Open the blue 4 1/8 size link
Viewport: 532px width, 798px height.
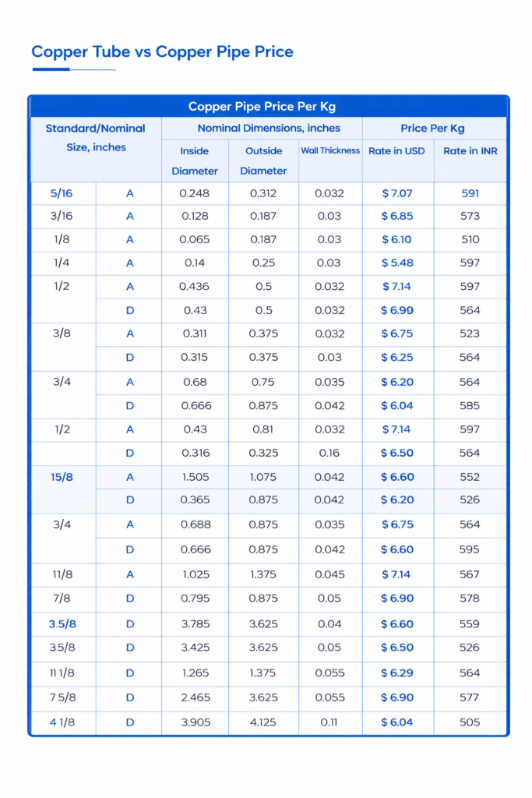pos(62,722)
